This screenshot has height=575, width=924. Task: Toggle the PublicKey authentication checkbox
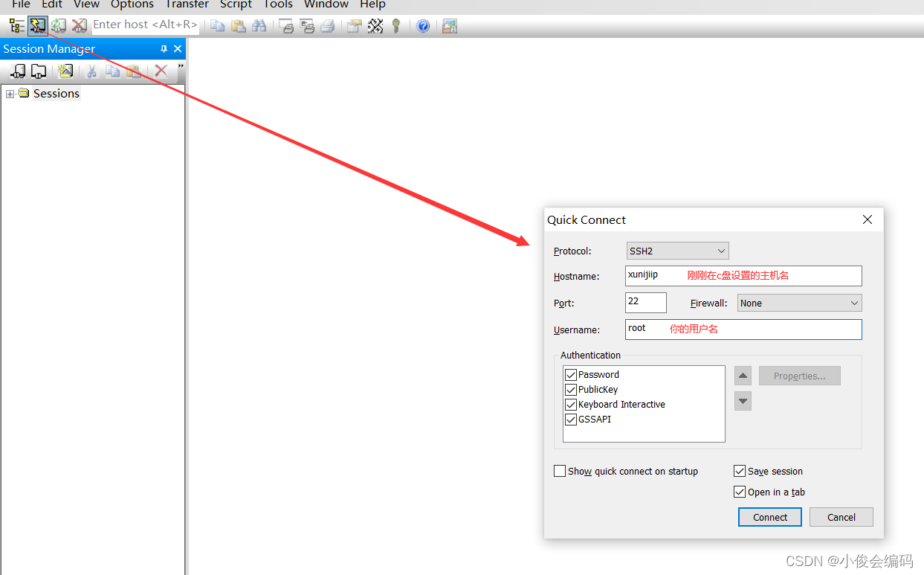571,390
